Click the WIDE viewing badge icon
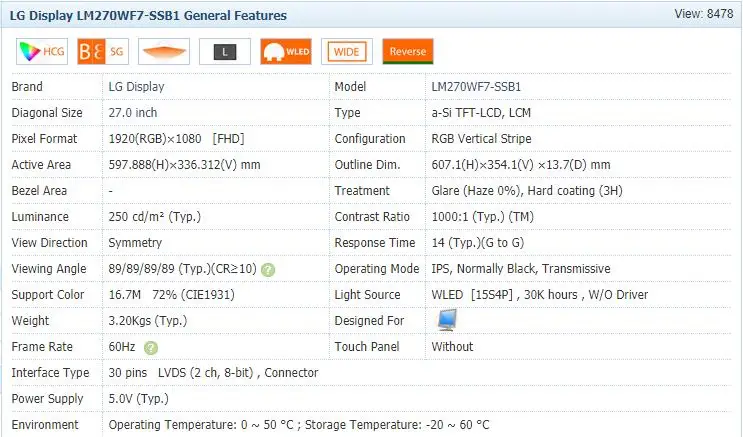743x437 pixels. pyautogui.click(x=347, y=51)
